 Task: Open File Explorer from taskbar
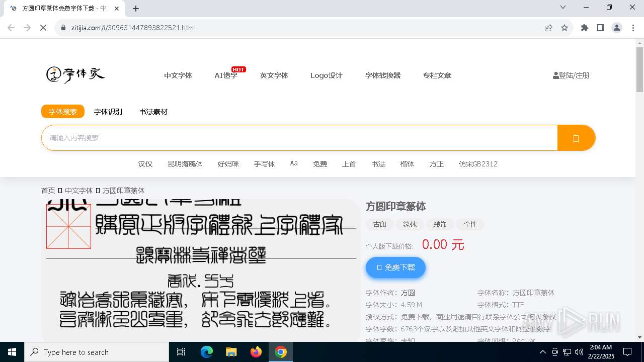pyautogui.click(x=231, y=352)
